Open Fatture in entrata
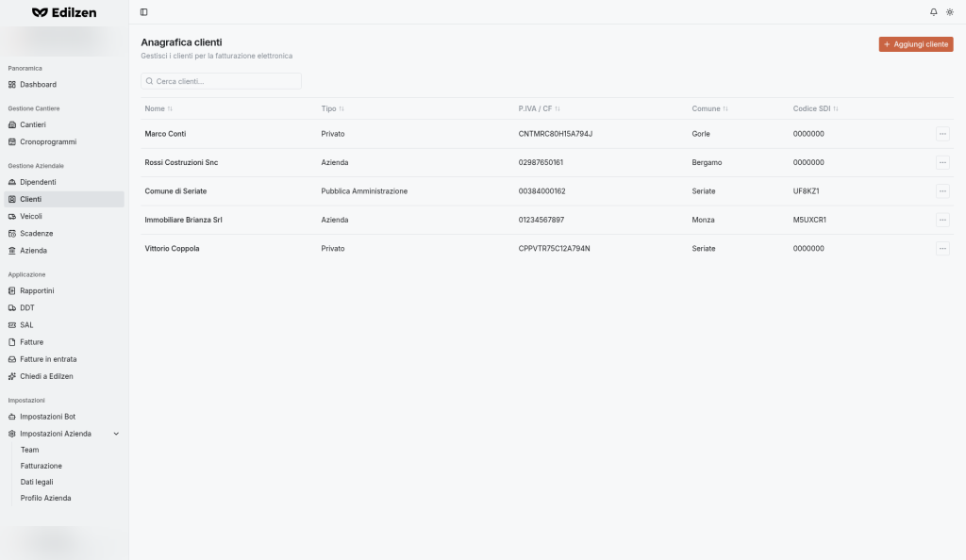Image resolution: width=966 pixels, height=560 pixels. (64, 359)
